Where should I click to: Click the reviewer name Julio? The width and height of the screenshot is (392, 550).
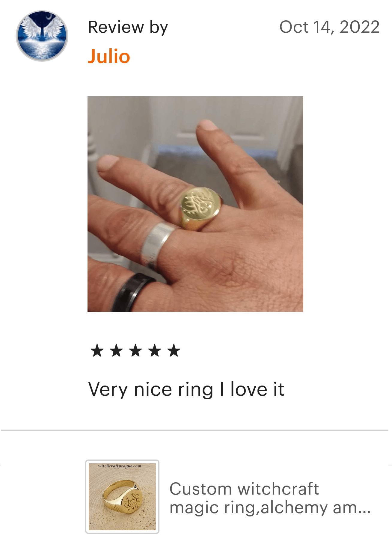click(109, 56)
